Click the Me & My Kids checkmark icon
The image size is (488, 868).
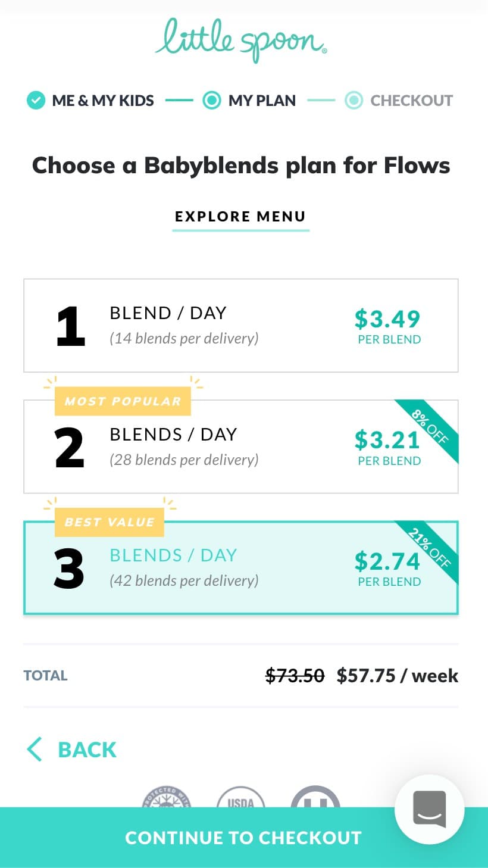click(x=36, y=101)
